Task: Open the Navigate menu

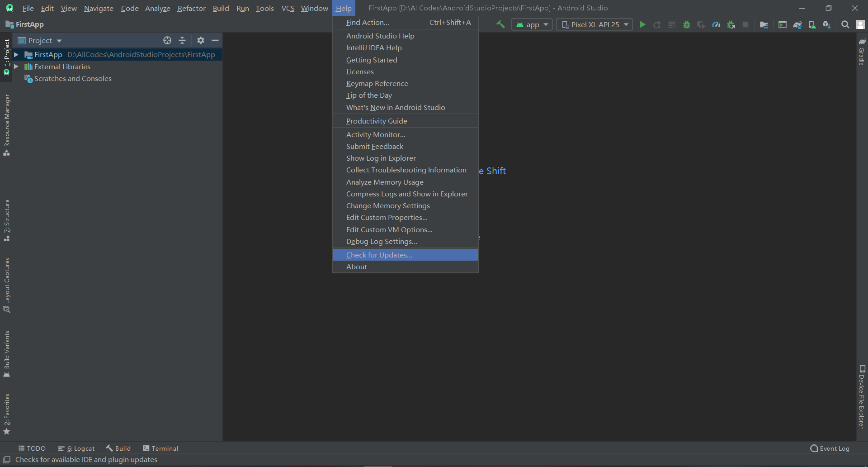Action: click(99, 8)
